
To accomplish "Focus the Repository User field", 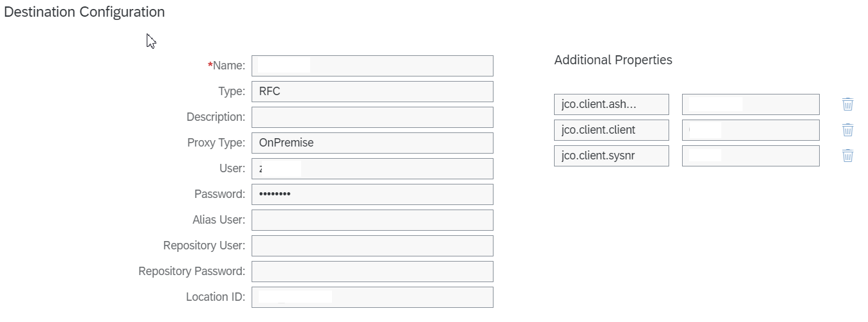I will tap(372, 246).
